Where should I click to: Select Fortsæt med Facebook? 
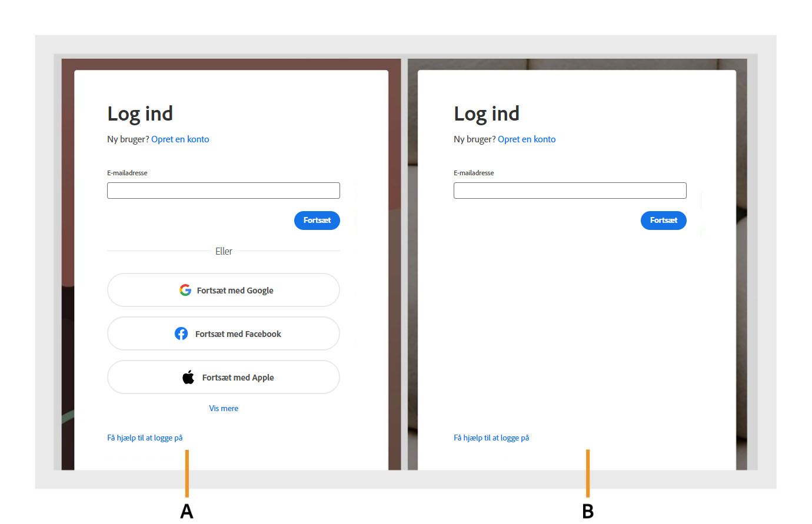point(224,333)
